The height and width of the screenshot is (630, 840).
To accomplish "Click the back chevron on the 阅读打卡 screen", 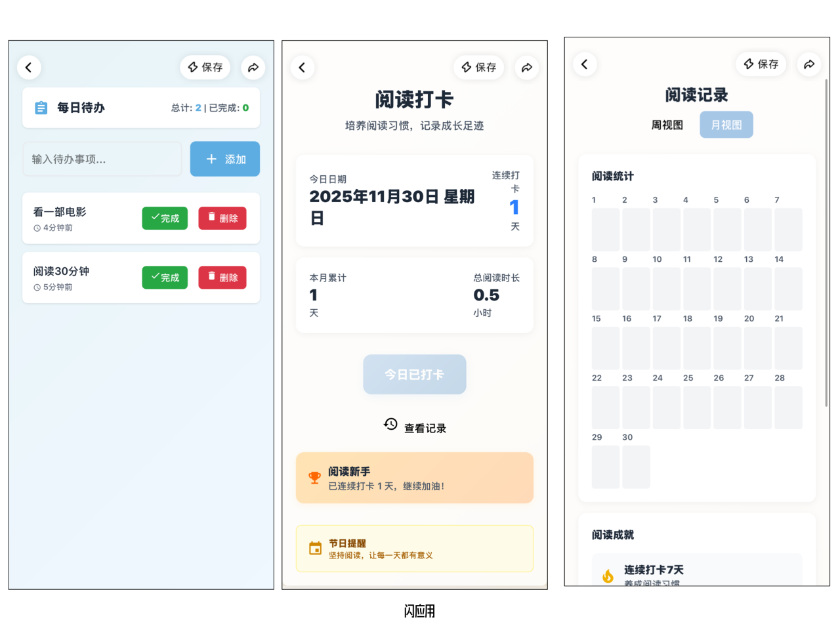I will click(303, 67).
